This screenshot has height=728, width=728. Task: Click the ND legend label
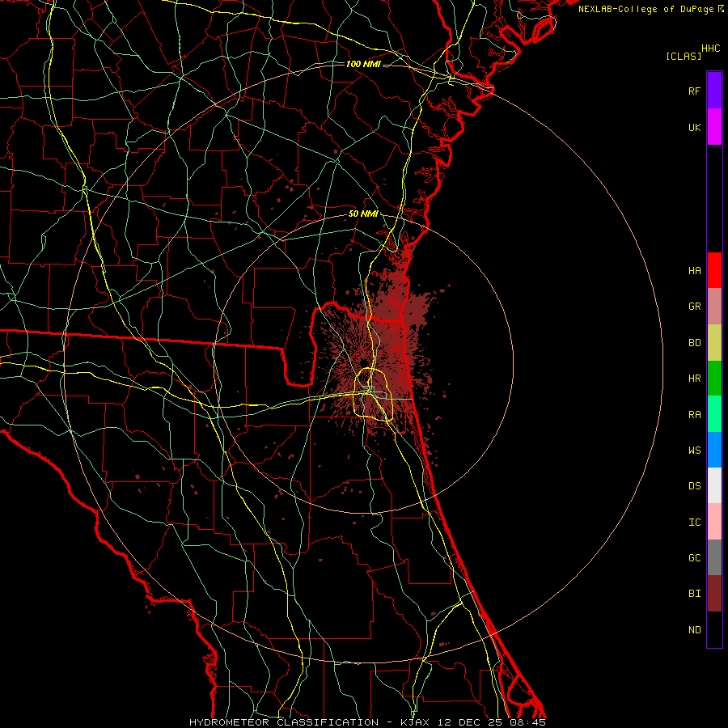(694, 630)
